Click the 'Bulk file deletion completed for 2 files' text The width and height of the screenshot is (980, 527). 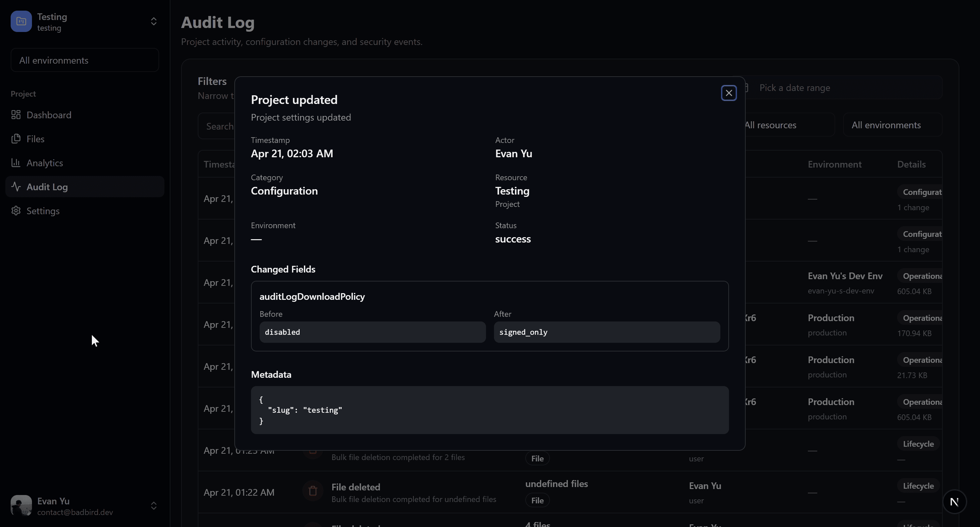coord(398,457)
